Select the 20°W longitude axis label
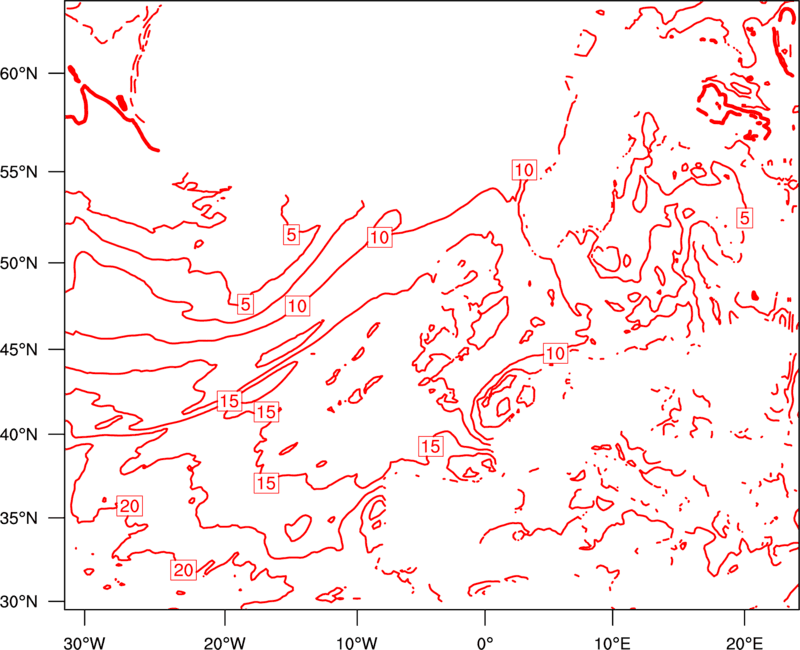This screenshot has width=800, height=650. click(x=224, y=642)
